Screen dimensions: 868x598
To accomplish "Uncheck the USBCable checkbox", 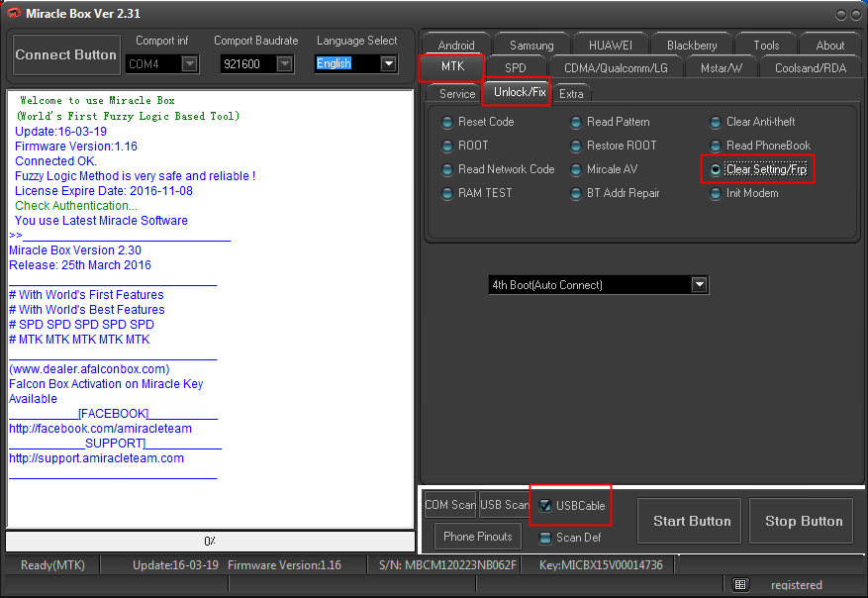I will [545, 506].
